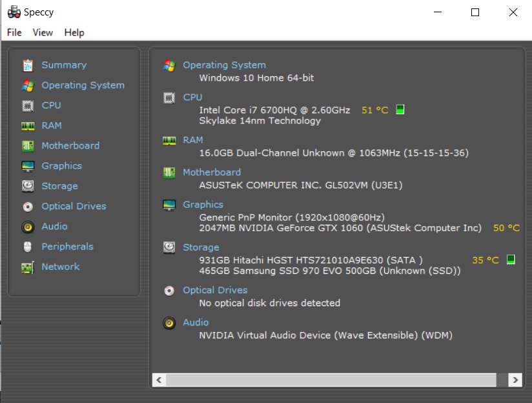
Task: Open the View menu
Action: (43, 32)
